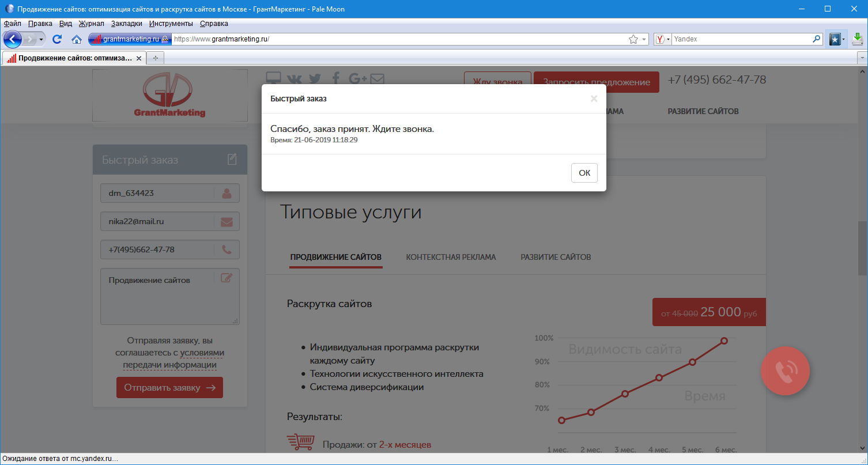Expand the address bar history dropdown
Viewport: 868px width, 465px height.
pyautogui.click(x=644, y=39)
